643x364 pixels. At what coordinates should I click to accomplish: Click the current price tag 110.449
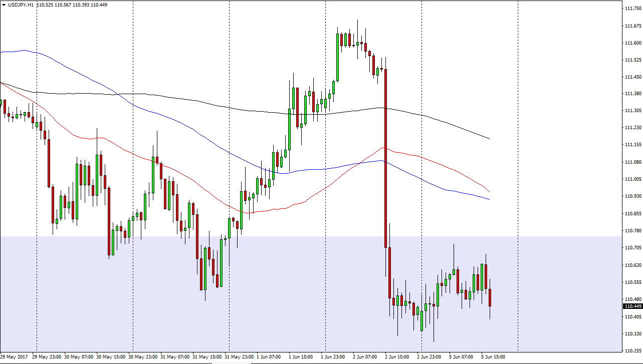[632, 306]
